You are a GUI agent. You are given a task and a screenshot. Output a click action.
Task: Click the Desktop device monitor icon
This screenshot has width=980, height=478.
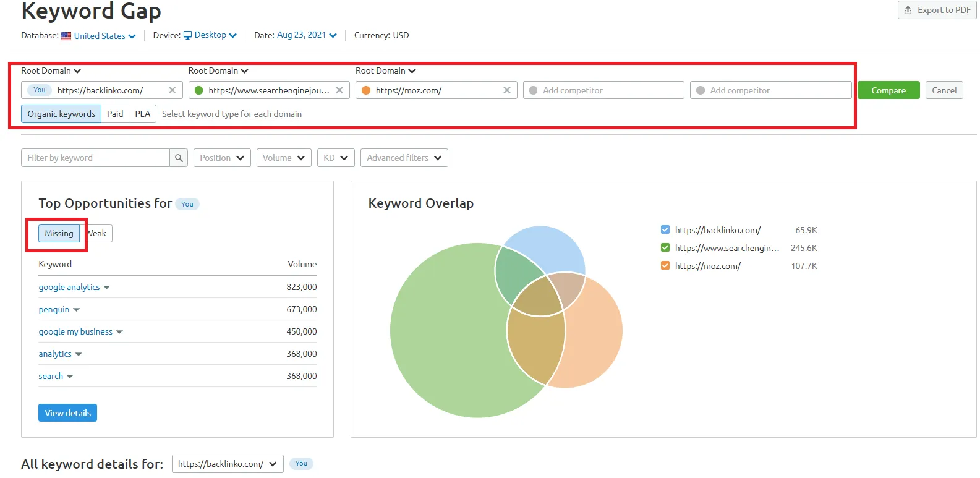tap(187, 35)
